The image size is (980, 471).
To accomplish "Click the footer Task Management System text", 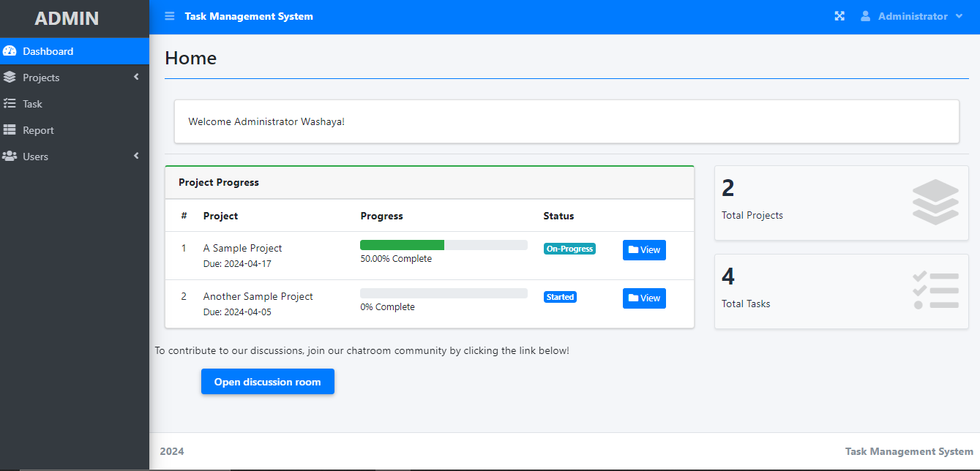I will (909, 451).
